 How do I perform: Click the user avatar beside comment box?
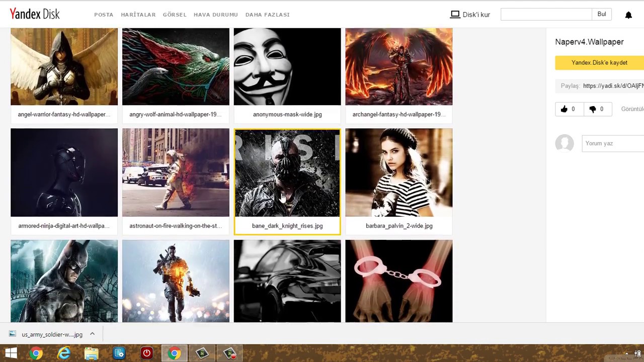[565, 143]
